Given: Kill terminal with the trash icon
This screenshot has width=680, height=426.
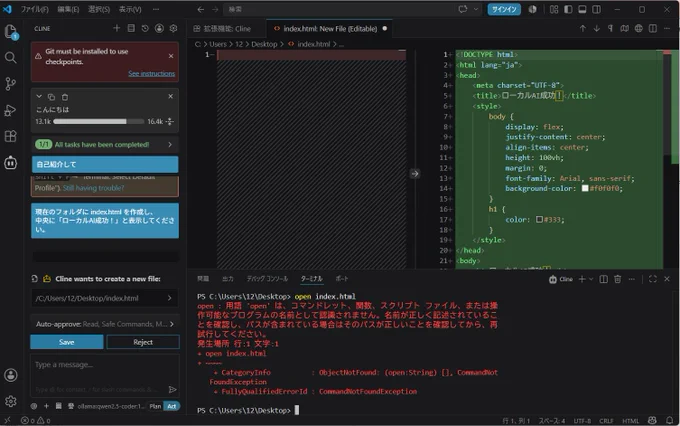Looking at the screenshot, I should (618, 279).
